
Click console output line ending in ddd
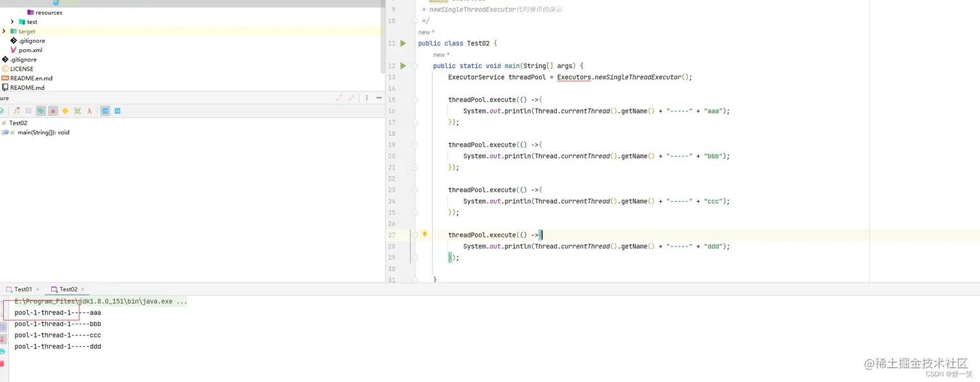click(58, 346)
